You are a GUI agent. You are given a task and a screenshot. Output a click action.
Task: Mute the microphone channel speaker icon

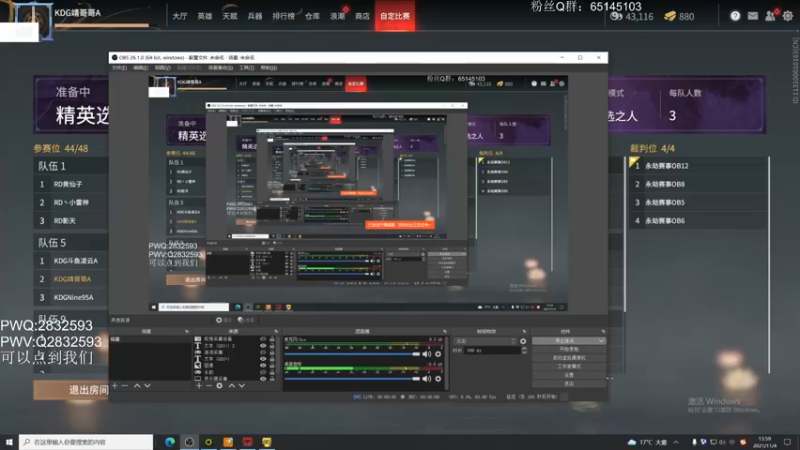click(427, 354)
